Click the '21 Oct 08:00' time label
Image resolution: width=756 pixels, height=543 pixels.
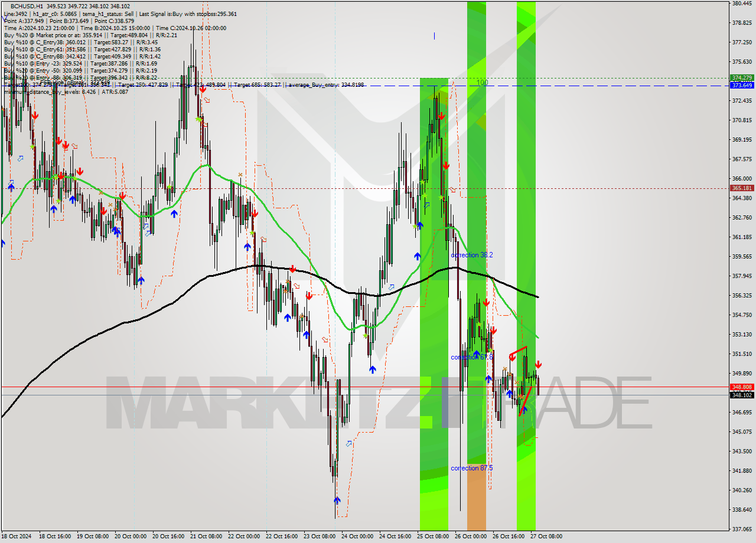[206, 537]
